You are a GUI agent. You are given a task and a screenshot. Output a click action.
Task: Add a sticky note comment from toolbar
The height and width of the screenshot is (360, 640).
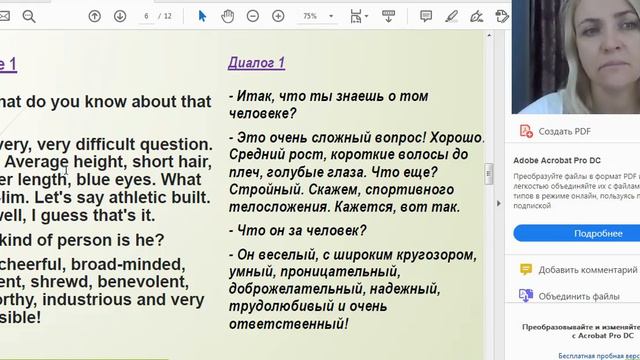[x=426, y=16]
